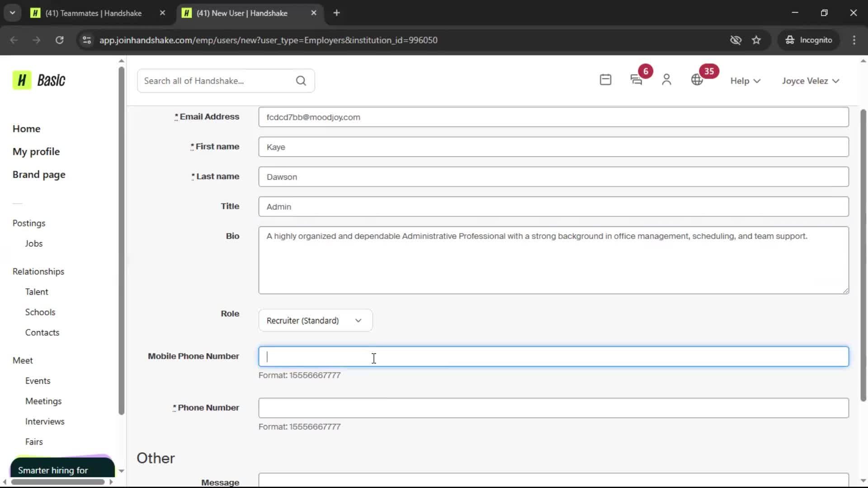Open the Role dropdown Recruiter (Standard)
This screenshot has width=868, height=488.
tap(315, 320)
